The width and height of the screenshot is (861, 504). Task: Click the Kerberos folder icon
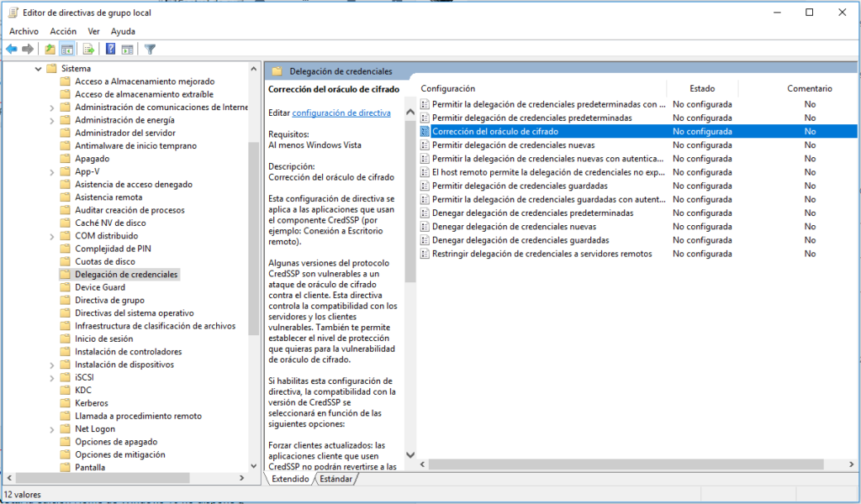point(66,403)
